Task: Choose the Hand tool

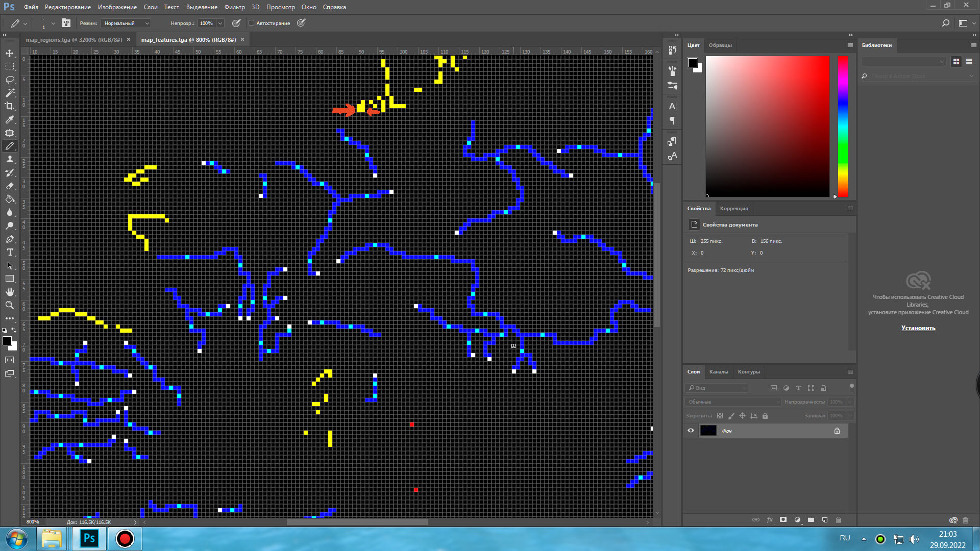Action: [10, 292]
